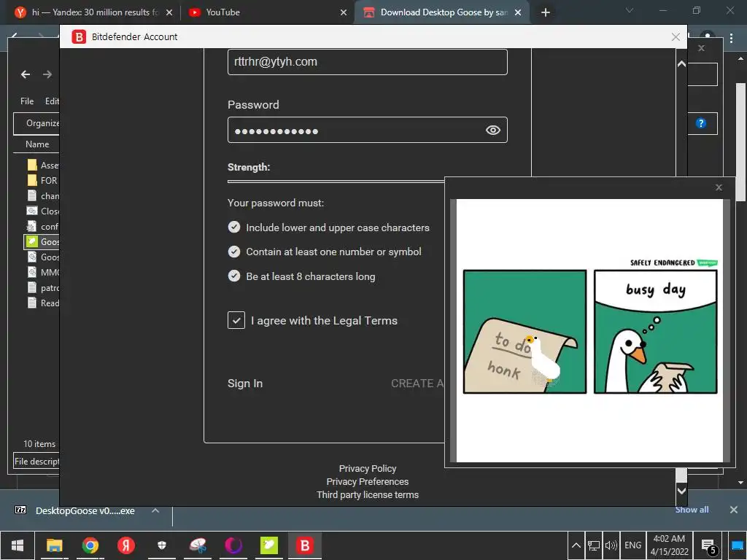Open the browser three-dot menu

coord(731,38)
